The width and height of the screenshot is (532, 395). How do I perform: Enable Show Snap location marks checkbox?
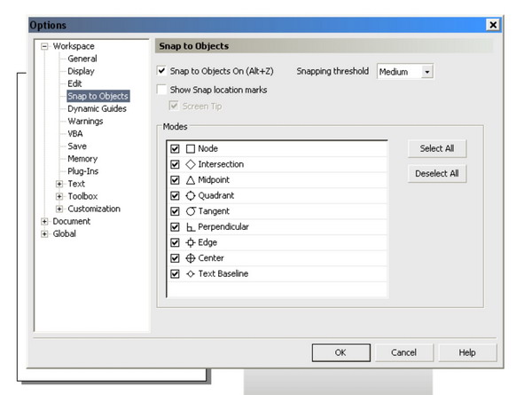click(x=162, y=90)
